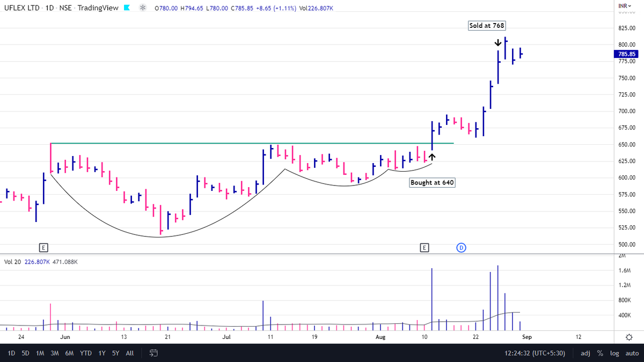Click the Vol 20 indicator legend
The width and height of the screenshot is (644, 362).
(x=12, y=262)
